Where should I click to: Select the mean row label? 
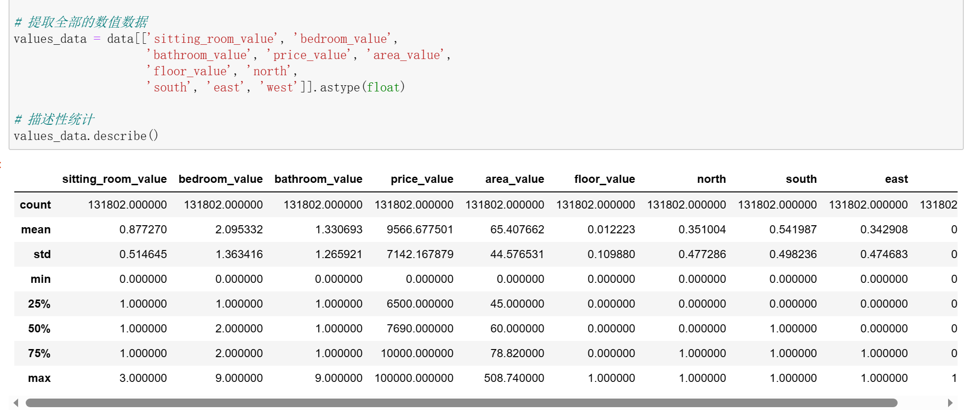click(x=36, y=230)
